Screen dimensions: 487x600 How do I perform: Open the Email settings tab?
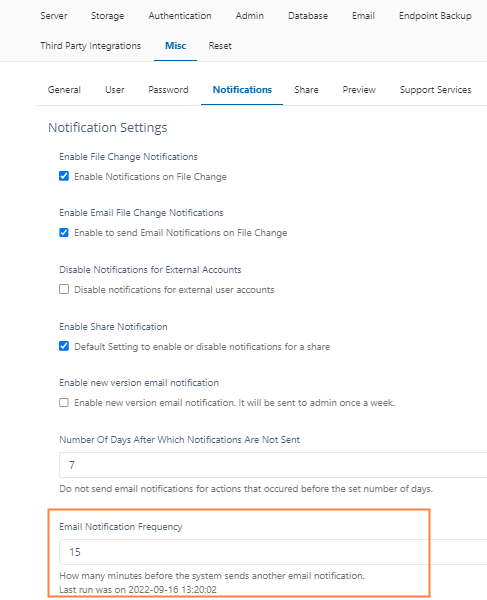point(363,16)
